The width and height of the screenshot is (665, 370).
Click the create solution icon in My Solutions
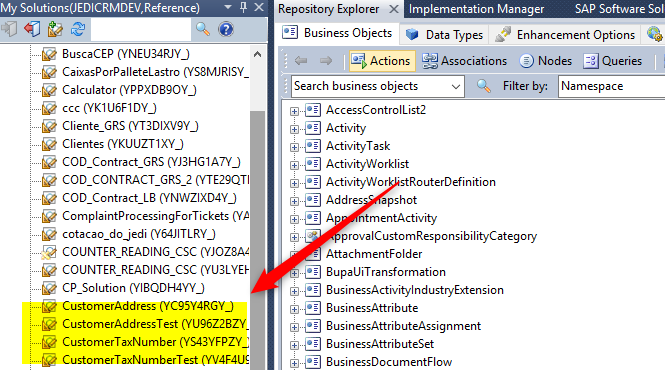pyautogui.click(x=55, y=29)
